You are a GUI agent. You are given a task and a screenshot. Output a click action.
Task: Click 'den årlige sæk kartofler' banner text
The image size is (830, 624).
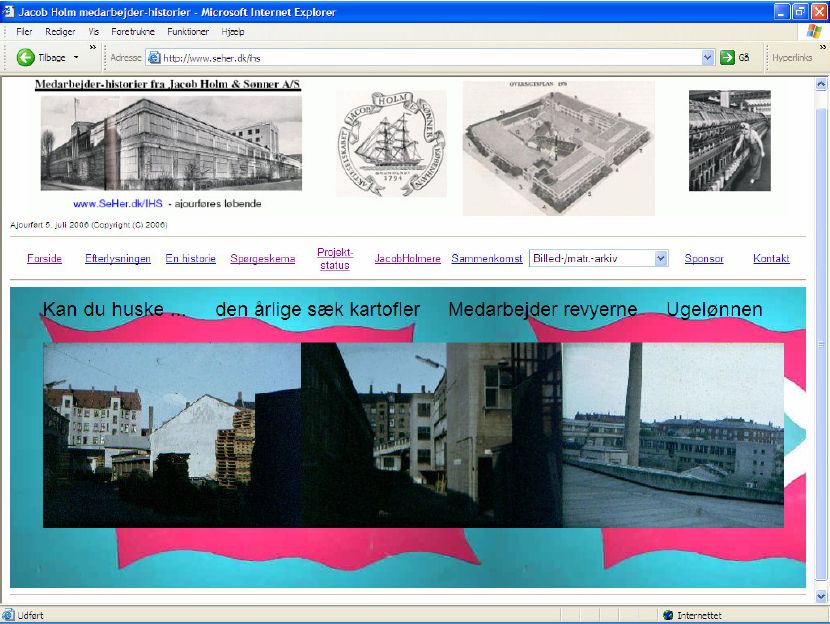pyautogui.click(x=318, y=309)
